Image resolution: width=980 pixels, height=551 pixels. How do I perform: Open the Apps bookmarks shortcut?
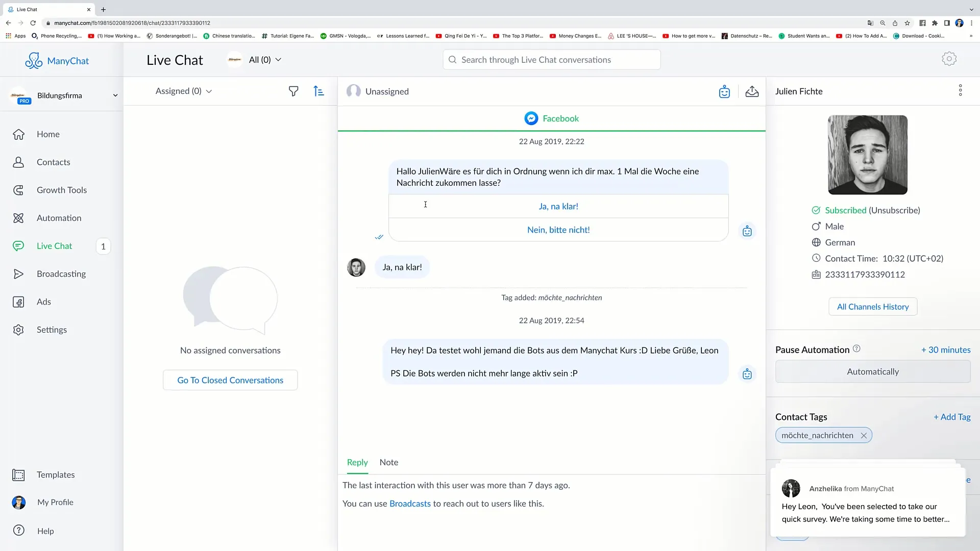[x=15, y=36]
